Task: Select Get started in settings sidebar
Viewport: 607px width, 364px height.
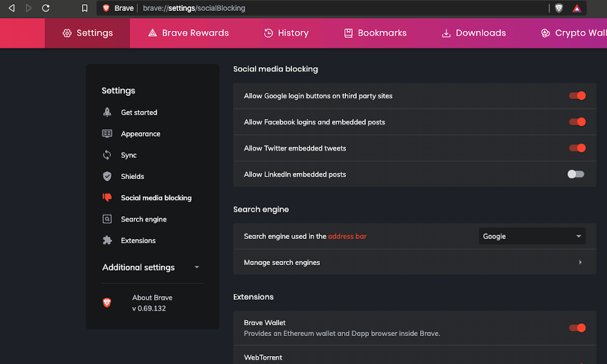Action: [139, 112]
